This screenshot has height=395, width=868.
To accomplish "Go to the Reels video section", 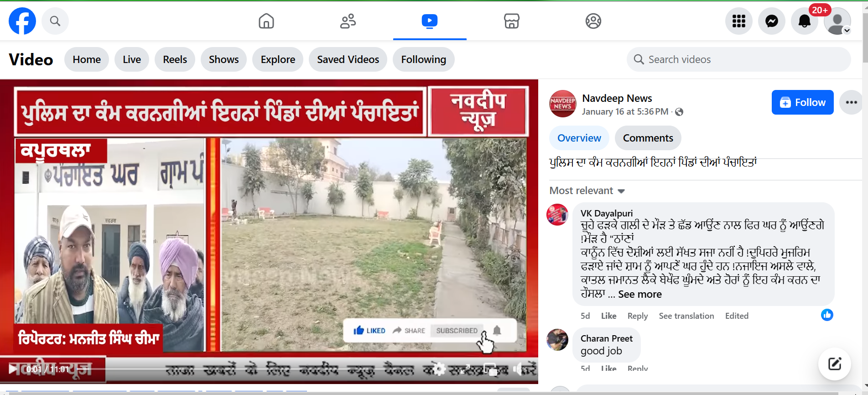I will 175,59.
